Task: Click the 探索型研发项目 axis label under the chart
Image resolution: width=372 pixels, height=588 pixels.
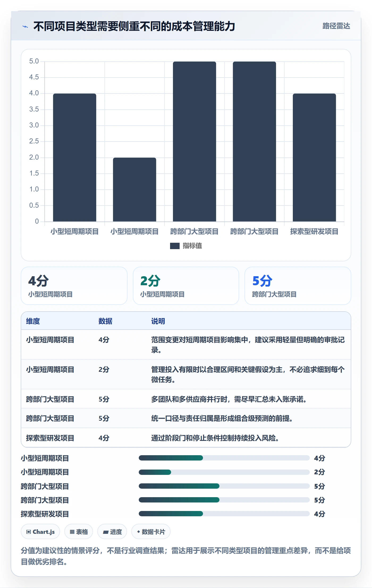Action: point(314,232)
